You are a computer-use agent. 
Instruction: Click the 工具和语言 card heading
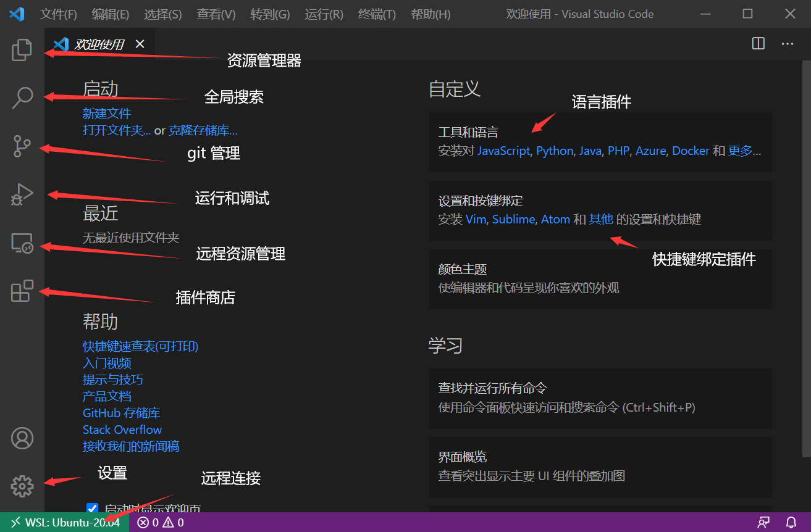point(468,132)
